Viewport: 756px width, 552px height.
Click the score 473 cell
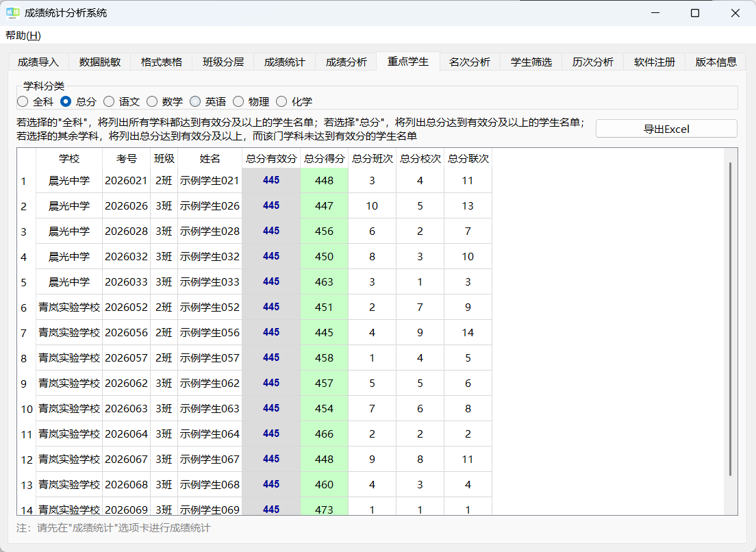pos(324,507)
